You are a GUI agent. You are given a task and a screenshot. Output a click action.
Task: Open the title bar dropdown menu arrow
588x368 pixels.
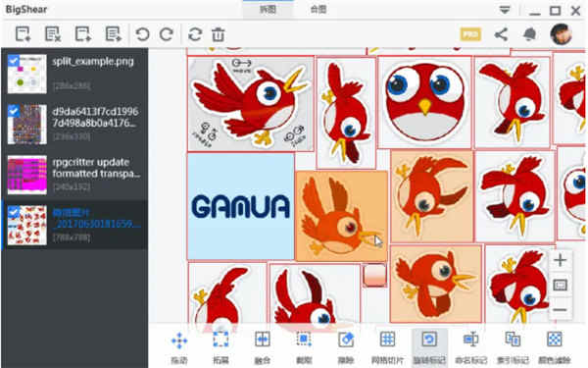(505, 10)
